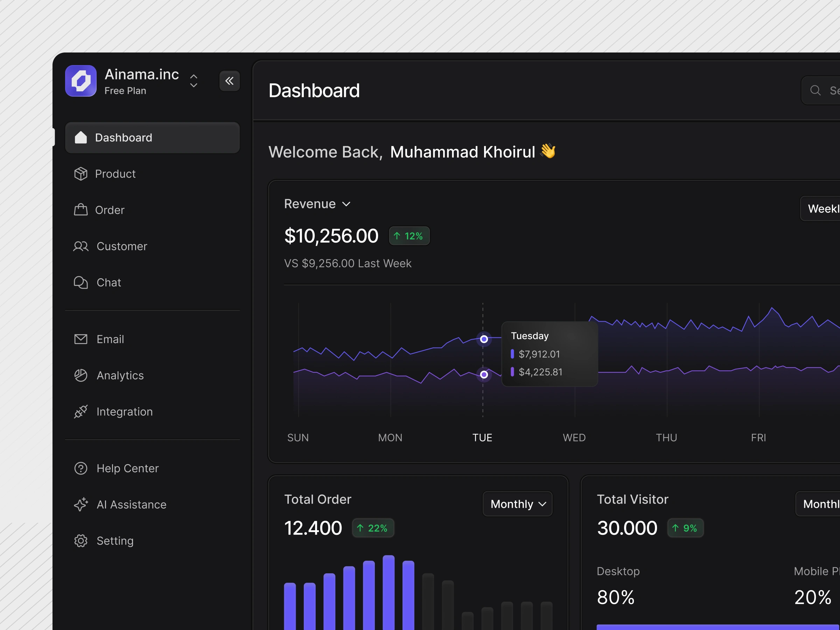
Task: Click the Chat bubble icon
Action: [80, 282]
